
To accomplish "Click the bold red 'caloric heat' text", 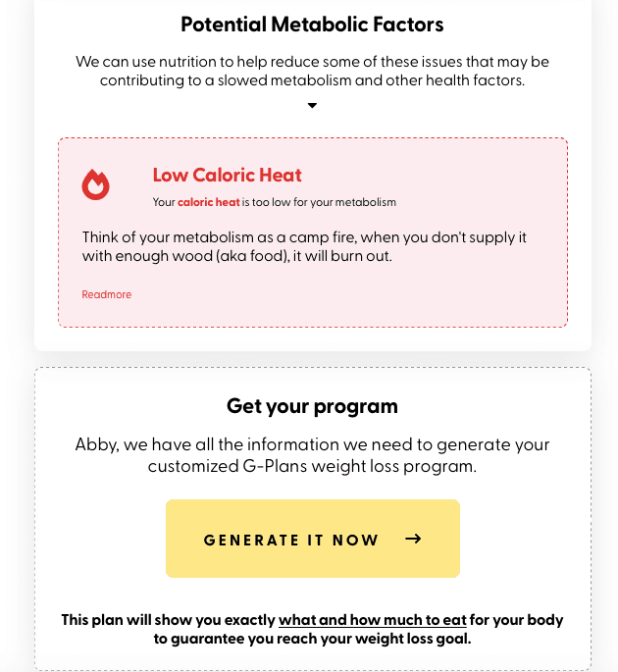I will point(209,202).
